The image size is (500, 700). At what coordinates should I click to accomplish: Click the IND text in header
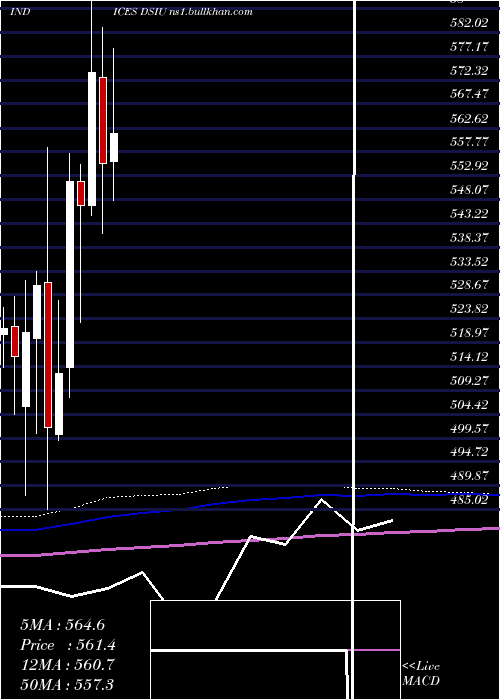point(20,12)
